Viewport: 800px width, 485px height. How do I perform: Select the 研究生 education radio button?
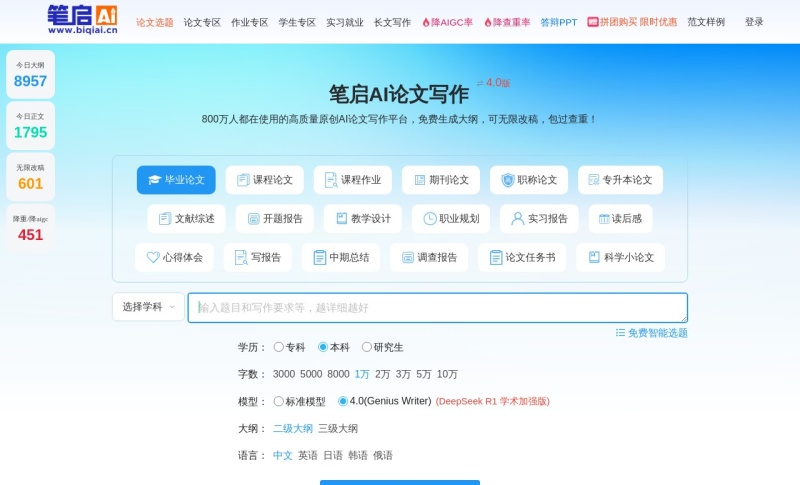click(366, 347)
